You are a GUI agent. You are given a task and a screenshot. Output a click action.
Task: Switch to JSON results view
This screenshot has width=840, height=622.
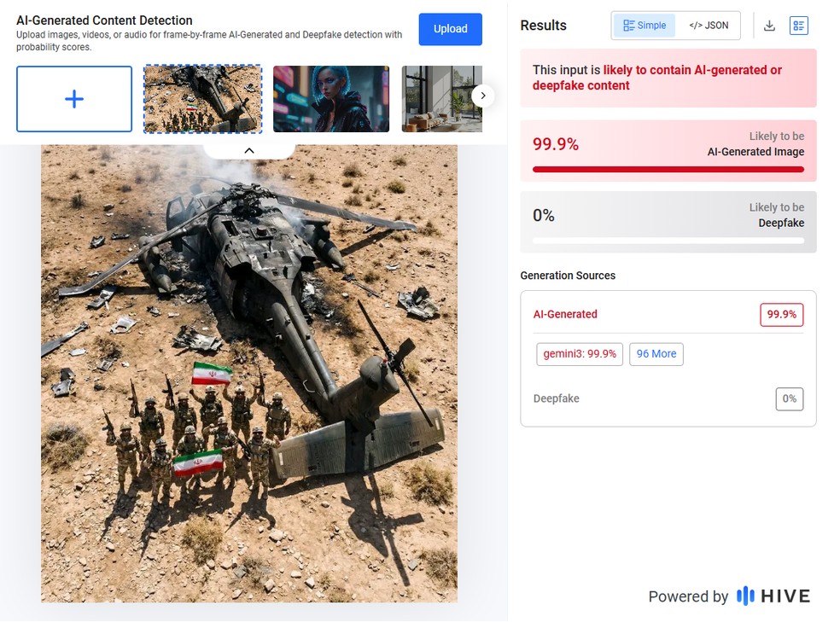click(709, 26)
